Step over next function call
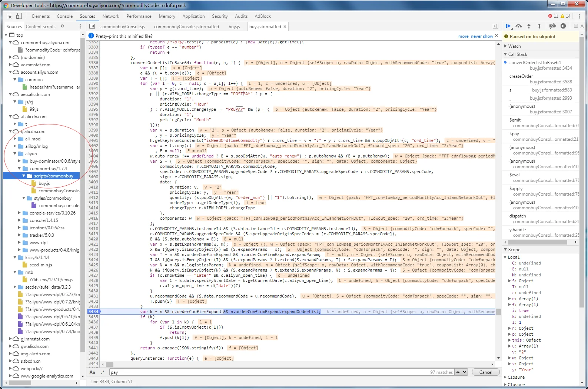 (519, 26)
